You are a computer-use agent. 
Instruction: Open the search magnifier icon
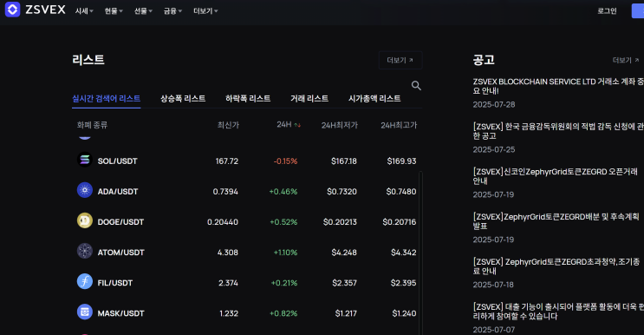[x=416, y=86]
